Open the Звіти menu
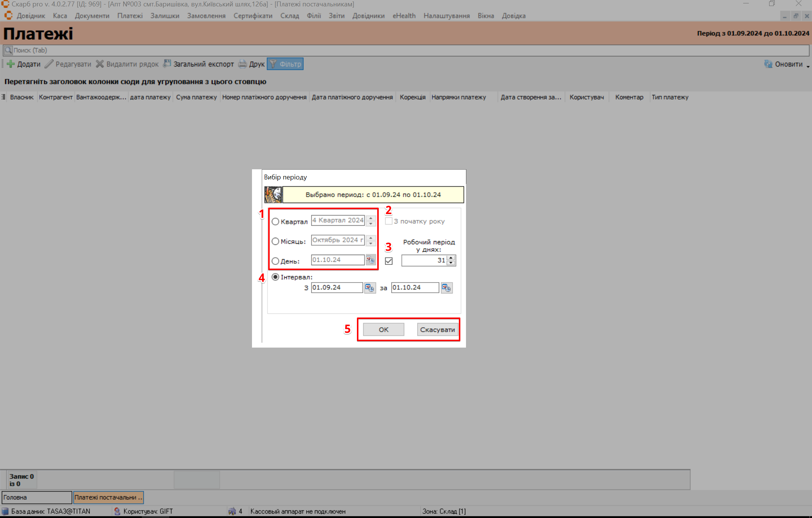812x518 pixels. point(336,16)
